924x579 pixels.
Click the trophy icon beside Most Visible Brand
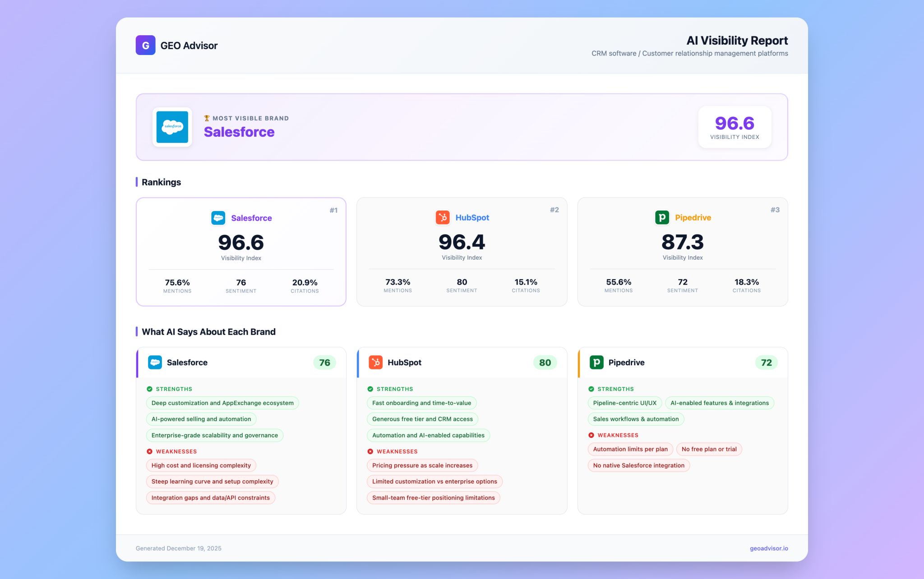(x=207, y=118)
